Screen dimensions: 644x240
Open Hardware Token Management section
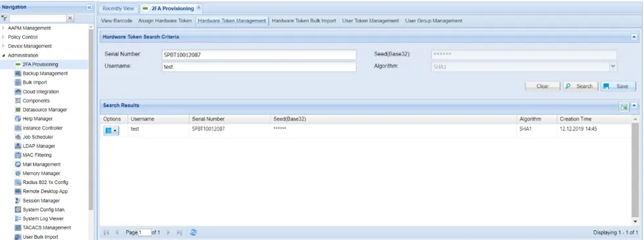pos(231,20)
